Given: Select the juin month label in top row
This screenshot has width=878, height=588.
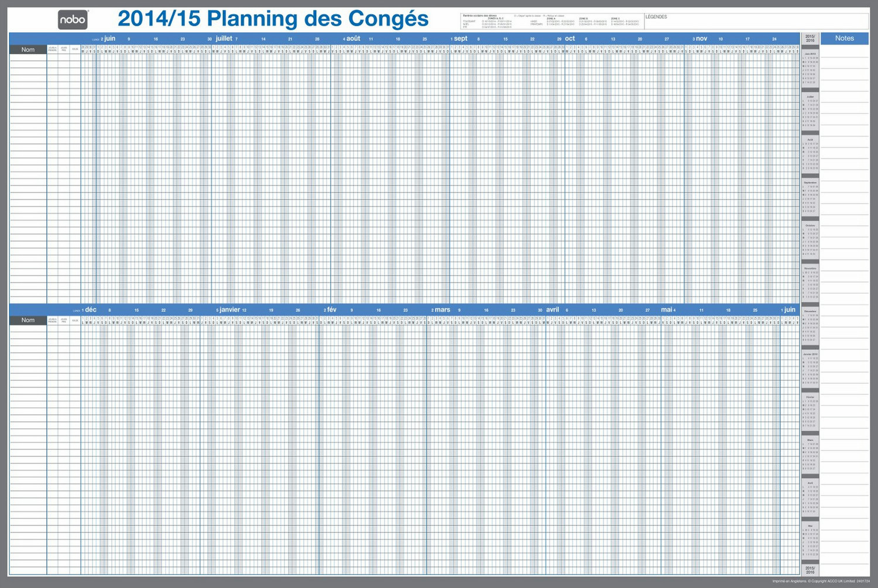Looking at the screenshot, I should pos(109,39).
